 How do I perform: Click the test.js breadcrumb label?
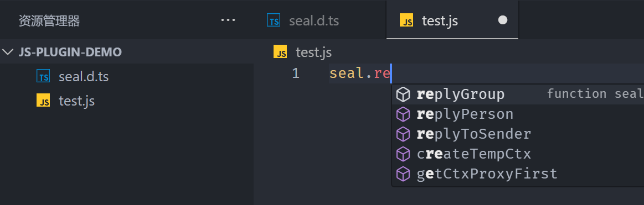pyautogui.click(x=313, y=52)
